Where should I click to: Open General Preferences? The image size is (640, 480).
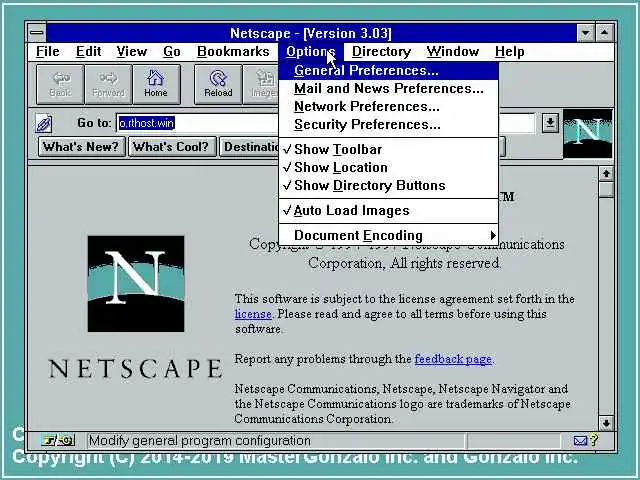389,71
